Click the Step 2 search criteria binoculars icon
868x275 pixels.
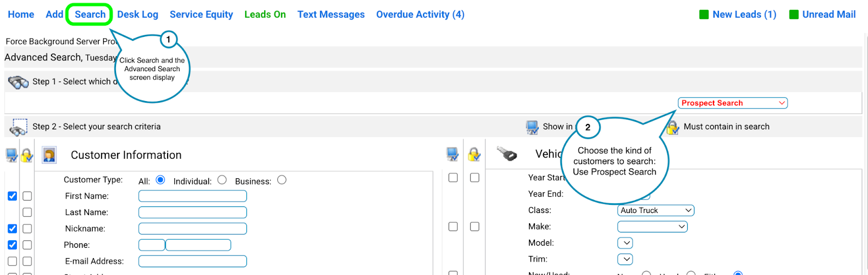[18, 127]
